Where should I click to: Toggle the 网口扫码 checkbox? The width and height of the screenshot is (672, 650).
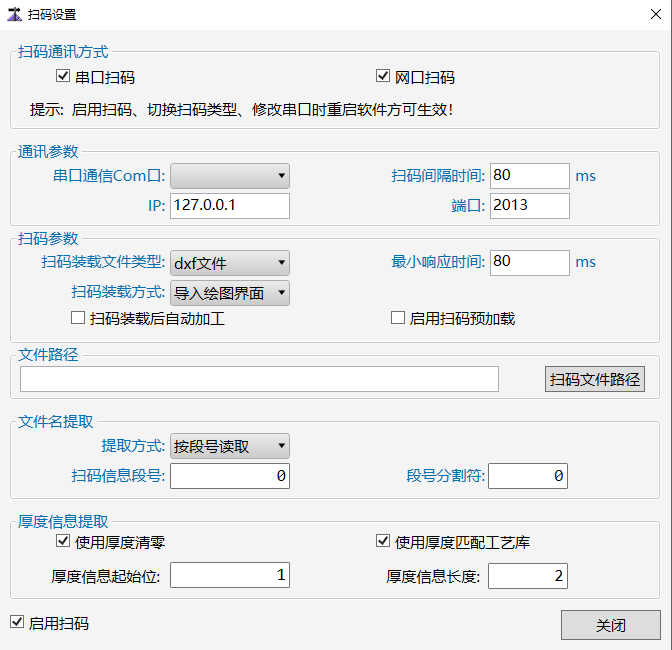tap(382, 76)
